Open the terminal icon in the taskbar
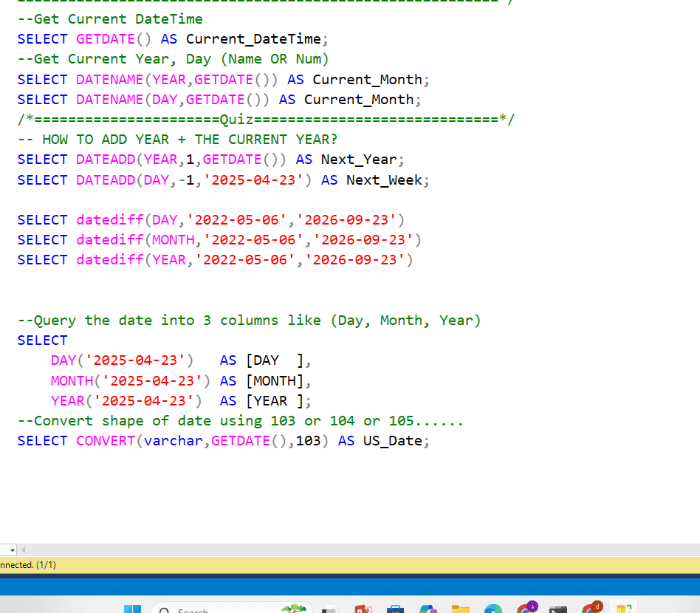 coord(558,609)
